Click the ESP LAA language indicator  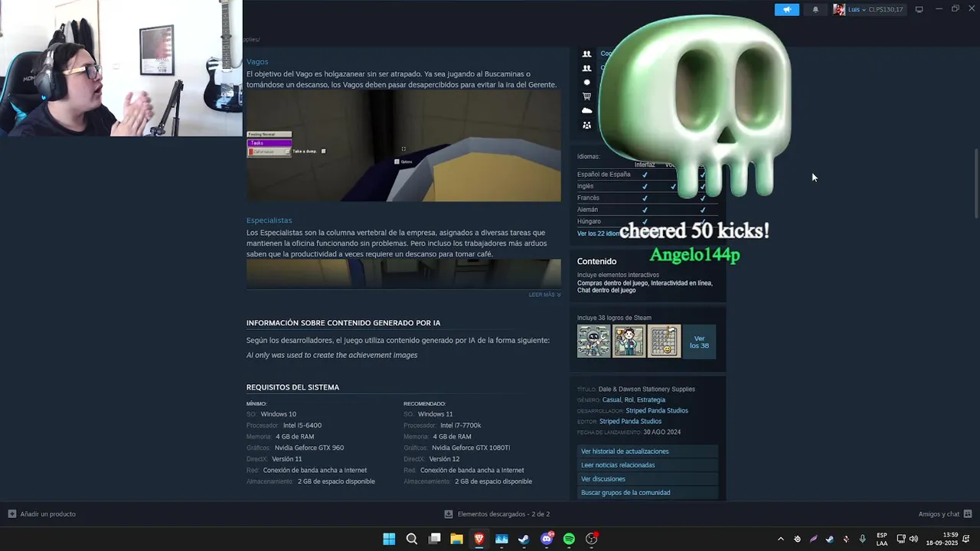(882, 539)
